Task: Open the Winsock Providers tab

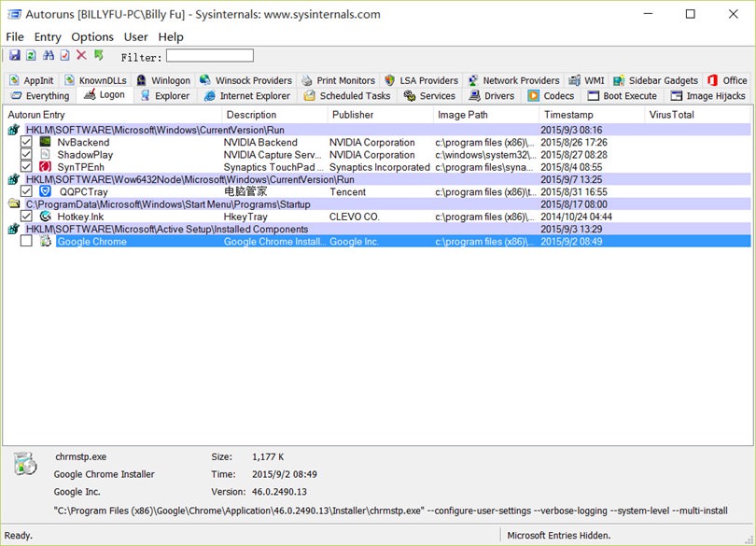Action: pyautogui.click(x=245, y=80)
